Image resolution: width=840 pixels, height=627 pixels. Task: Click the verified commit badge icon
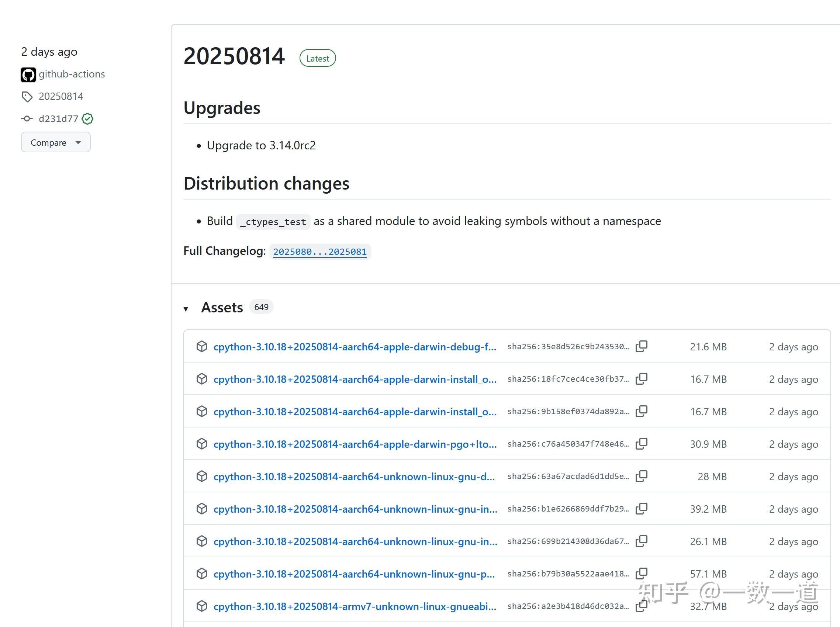87,119
